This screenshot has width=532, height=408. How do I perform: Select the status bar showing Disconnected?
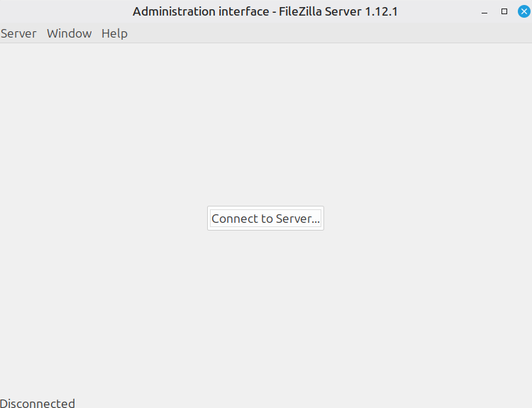tap(38, 403)
